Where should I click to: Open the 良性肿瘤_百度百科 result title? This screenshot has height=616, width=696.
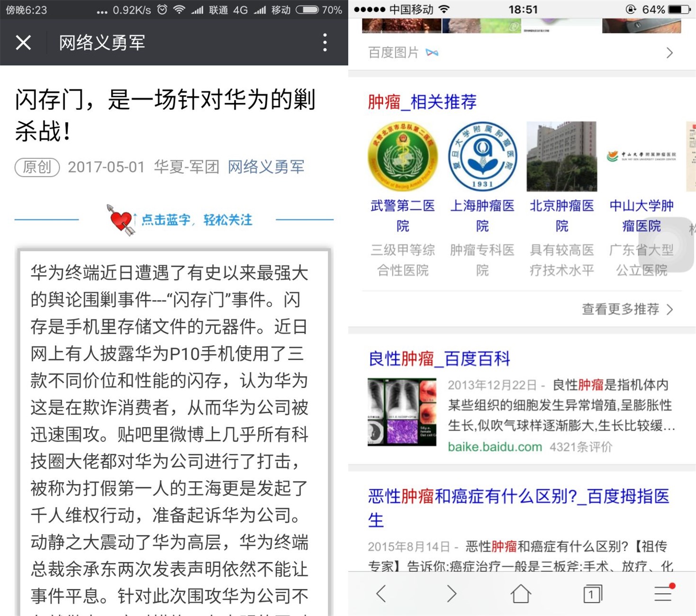pos(439,359)
